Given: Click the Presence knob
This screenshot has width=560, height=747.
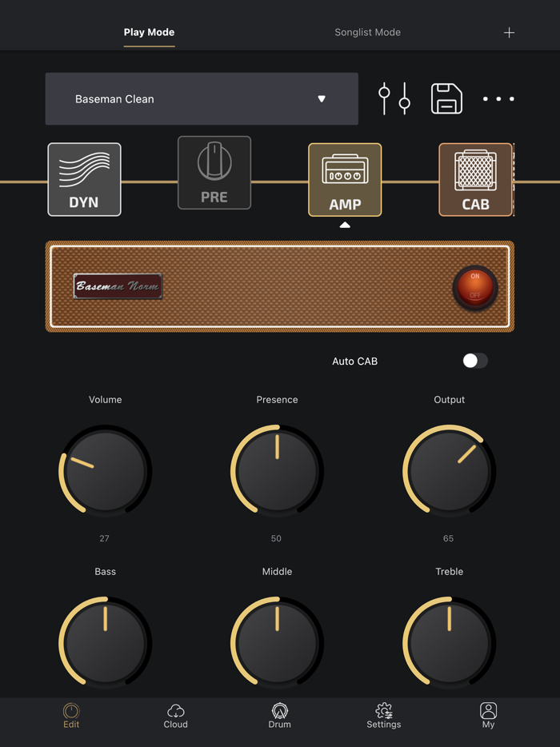Looking at the screenshot, I should pos(278,471).
